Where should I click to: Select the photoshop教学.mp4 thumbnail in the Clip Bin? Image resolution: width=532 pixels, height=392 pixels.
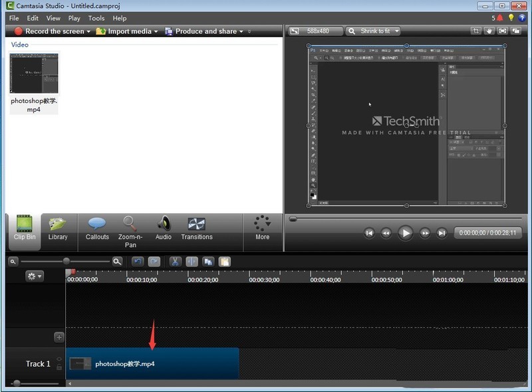(x=34, y=73)
